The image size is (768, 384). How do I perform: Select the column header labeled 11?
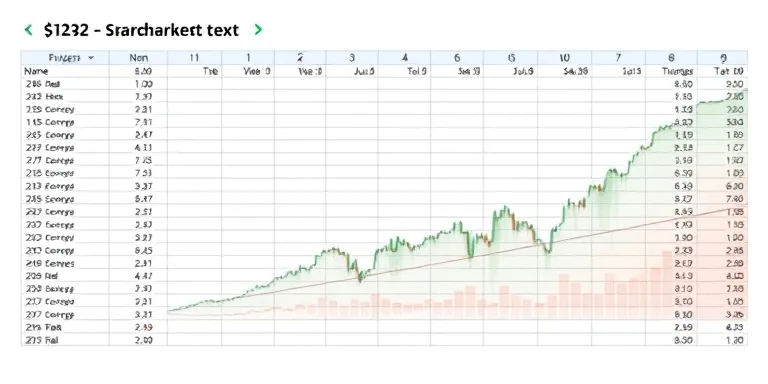click(x=194, y=58)
